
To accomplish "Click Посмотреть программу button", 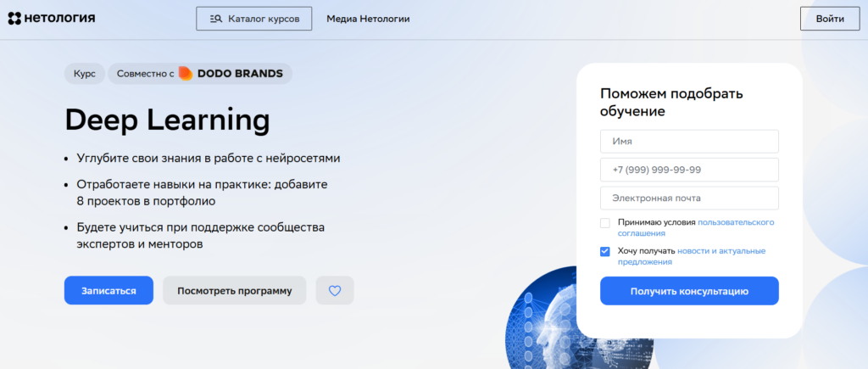I will [x=234, y=290].
